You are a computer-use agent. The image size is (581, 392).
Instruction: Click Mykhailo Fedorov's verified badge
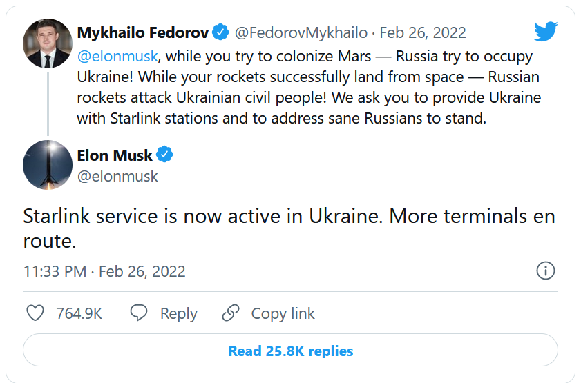(x=220, y=32)
